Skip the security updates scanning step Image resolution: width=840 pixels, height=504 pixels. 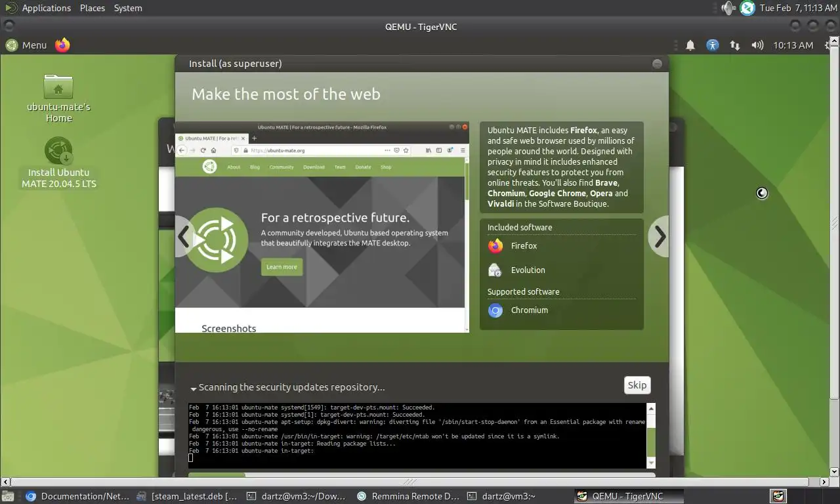637,385
